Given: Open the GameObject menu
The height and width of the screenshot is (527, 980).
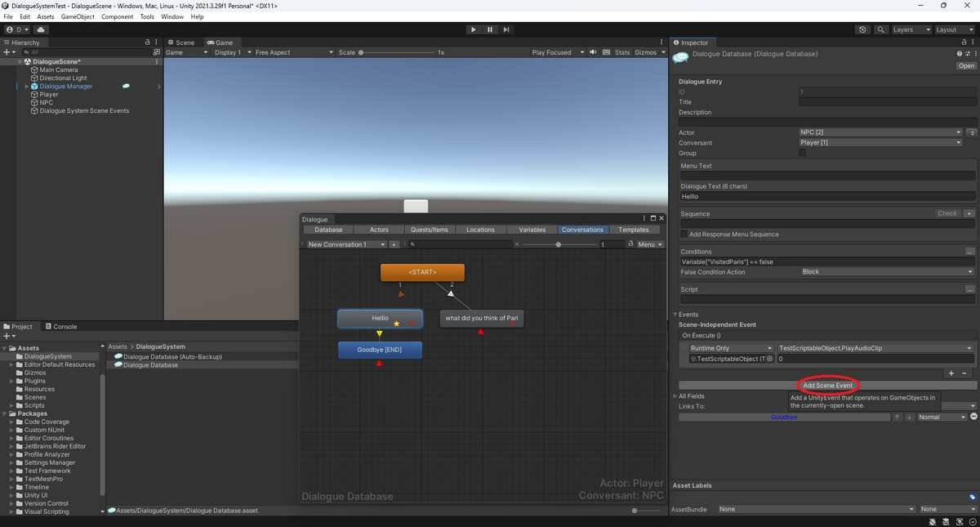Looking at the screenshot, I should click(78, 16).
